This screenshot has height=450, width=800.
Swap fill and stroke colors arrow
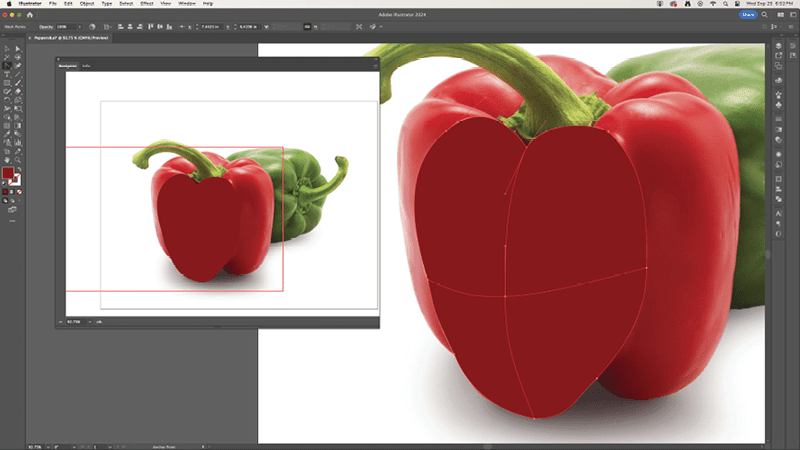point(19,169)
